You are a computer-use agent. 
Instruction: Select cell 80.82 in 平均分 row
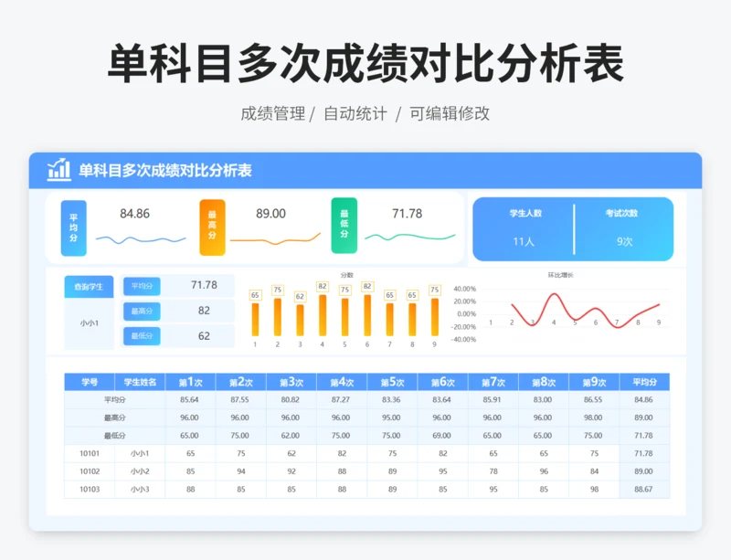(291, 399)
